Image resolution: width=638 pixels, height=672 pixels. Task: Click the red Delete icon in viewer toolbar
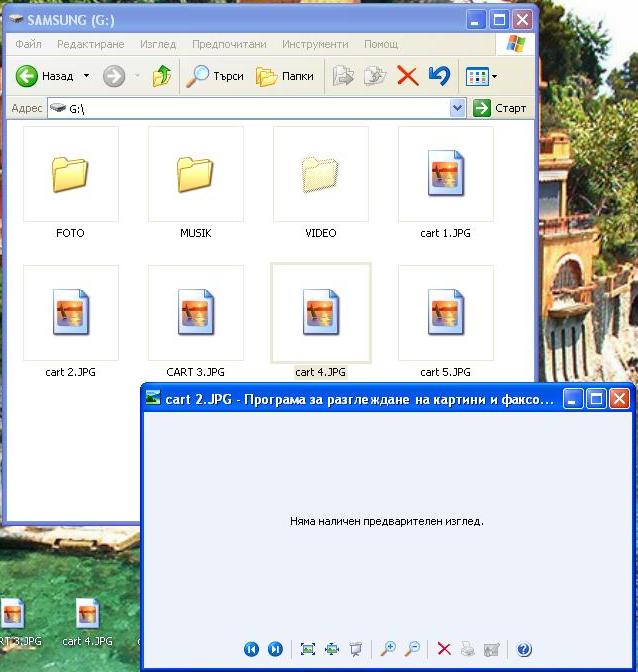[x=444, y=650]
